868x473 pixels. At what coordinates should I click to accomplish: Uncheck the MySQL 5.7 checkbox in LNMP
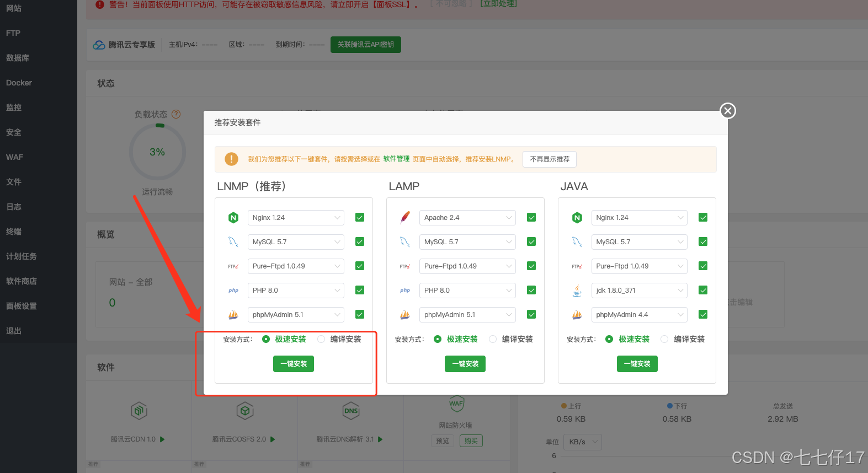coord(360,242)
